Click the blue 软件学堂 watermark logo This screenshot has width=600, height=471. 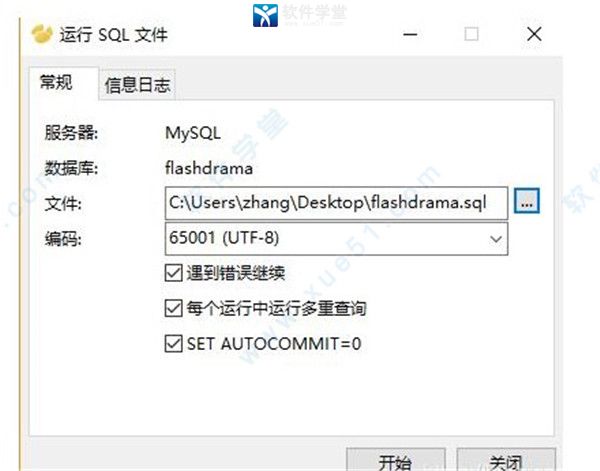265,15
